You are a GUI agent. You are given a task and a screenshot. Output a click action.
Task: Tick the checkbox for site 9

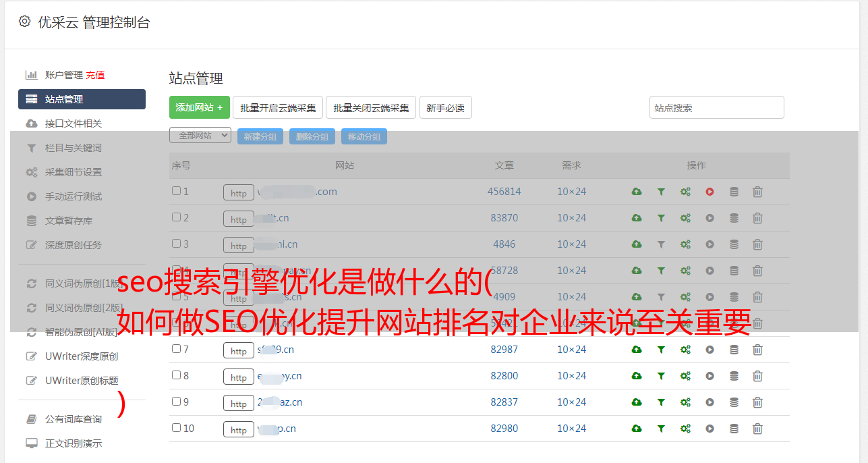point(176,402)
